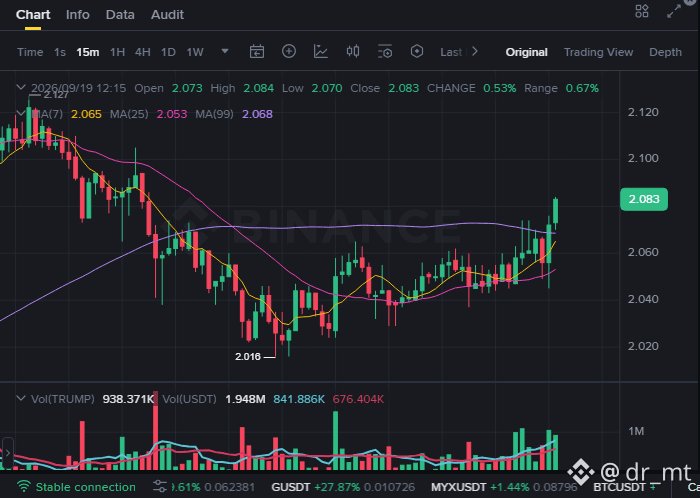700x498 pixels.
Task: Open the Info tab
Action: click(x=78, y=15)
